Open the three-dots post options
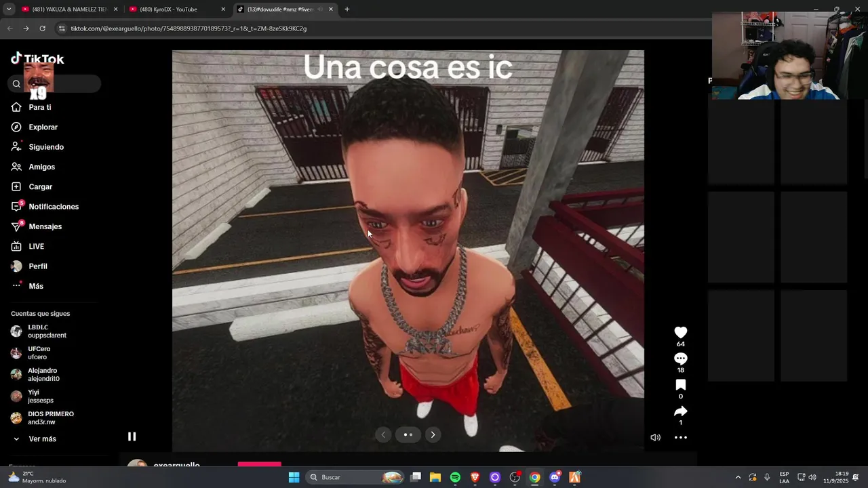The width and height of the screenshot is (868, 488). tap(681, 437)
